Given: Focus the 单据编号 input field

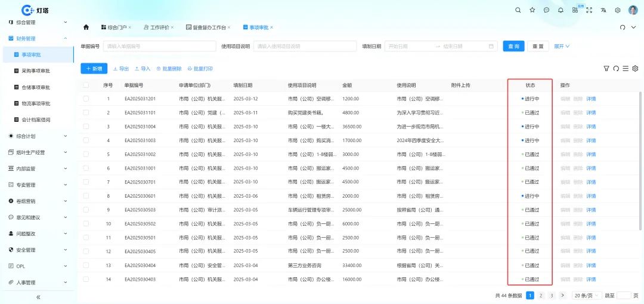Looking at the screenshot, I should point(159,47).
